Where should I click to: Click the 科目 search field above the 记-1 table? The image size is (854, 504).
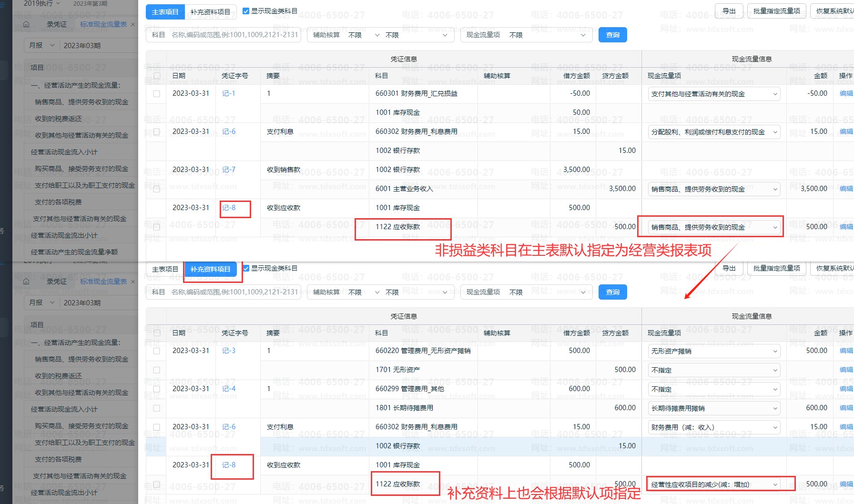[234, 35]
